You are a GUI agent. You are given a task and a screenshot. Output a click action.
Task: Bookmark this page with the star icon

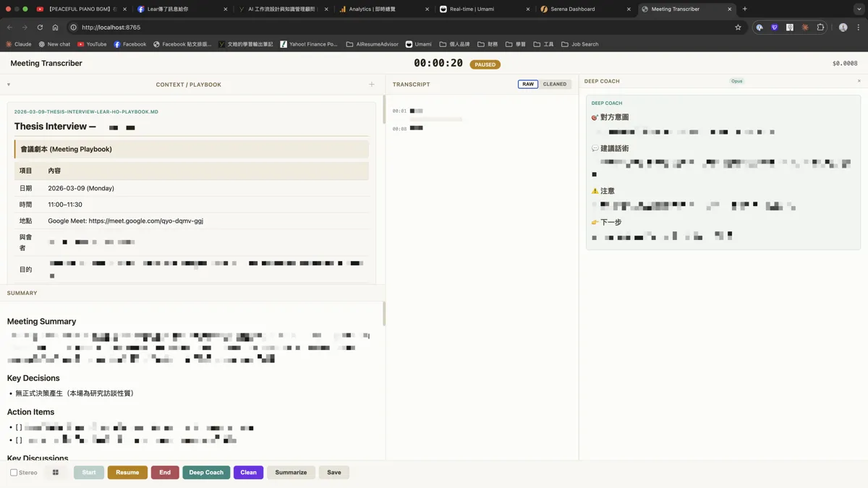coord(738,27)
